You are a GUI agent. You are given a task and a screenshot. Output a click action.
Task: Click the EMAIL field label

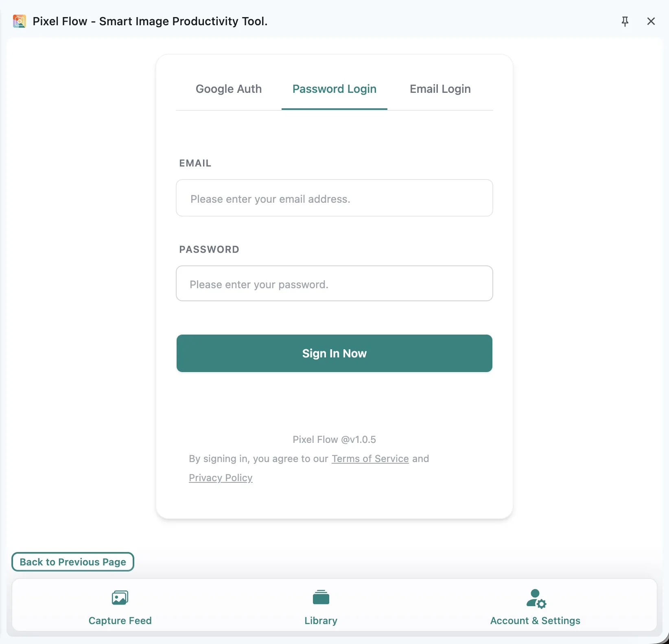[x=195, y=163]
